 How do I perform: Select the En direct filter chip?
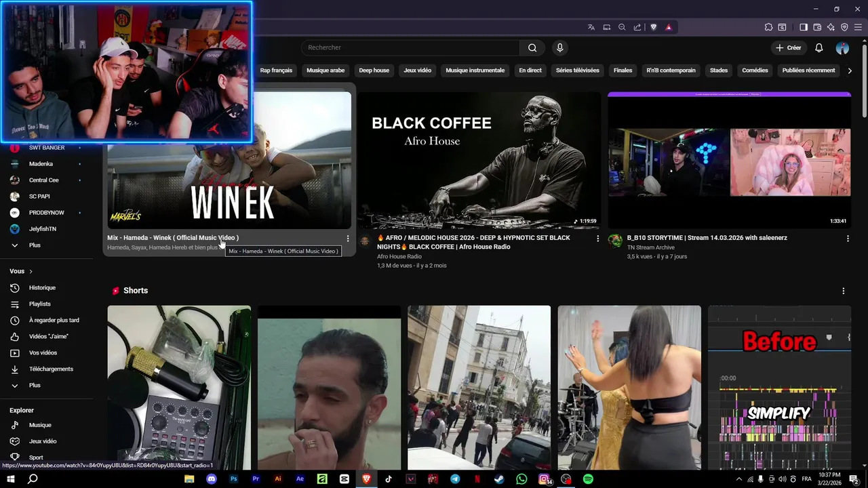[530, 70]
